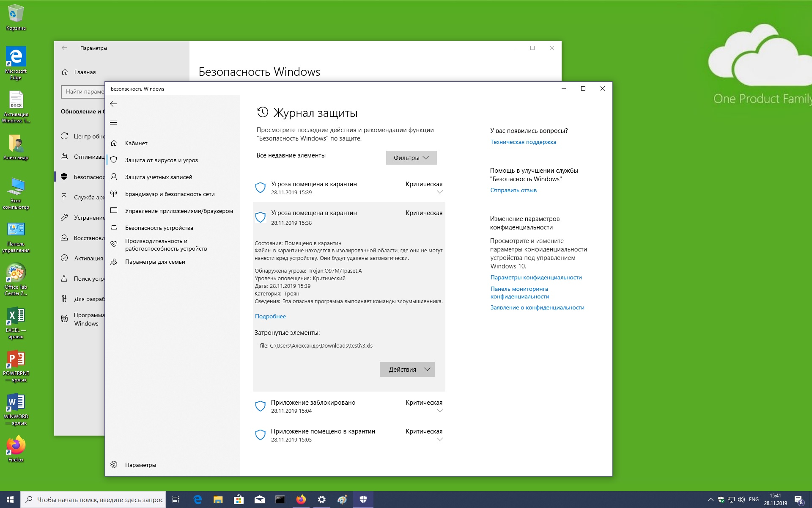
Task: Select Защита учетных записей person icon
Action: click(114, 177)
